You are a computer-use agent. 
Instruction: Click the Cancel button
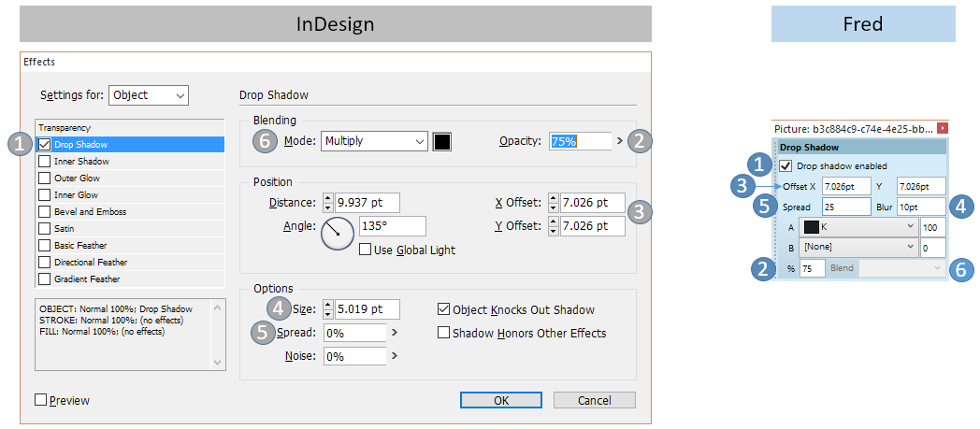[595, 400]
